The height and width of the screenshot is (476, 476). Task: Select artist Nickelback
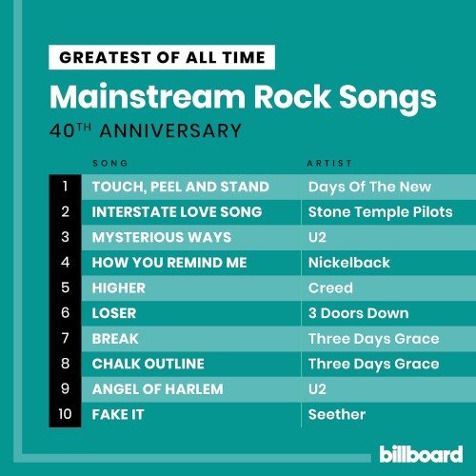[349, 263]
